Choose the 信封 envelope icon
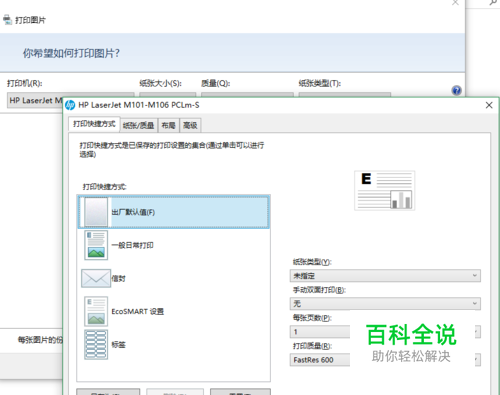 point(96,278)
